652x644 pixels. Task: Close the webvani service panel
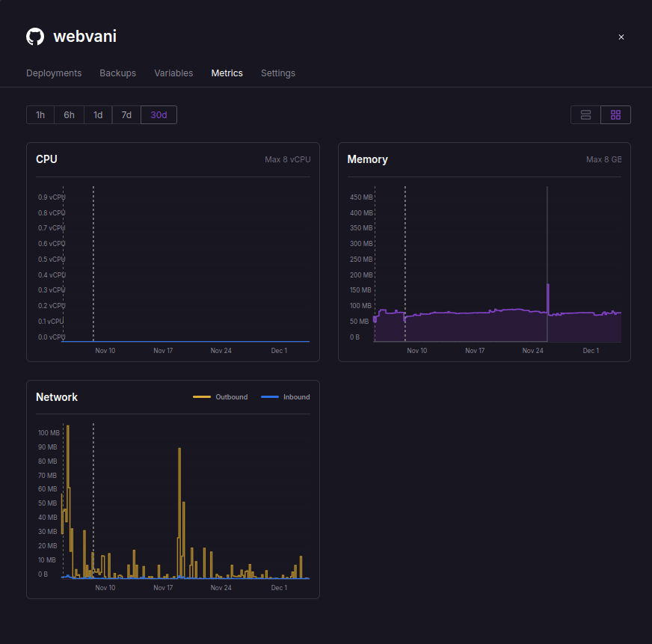pos(621,37)
